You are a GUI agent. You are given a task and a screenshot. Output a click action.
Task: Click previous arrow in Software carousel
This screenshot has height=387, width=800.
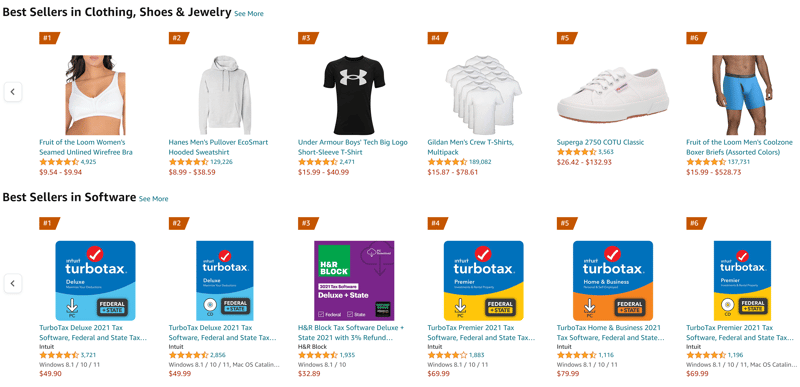[x=13, y=283]
